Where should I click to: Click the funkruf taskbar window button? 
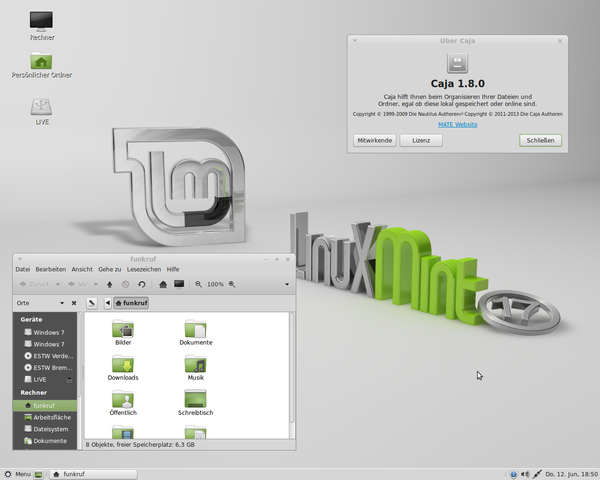click(93, 475)
